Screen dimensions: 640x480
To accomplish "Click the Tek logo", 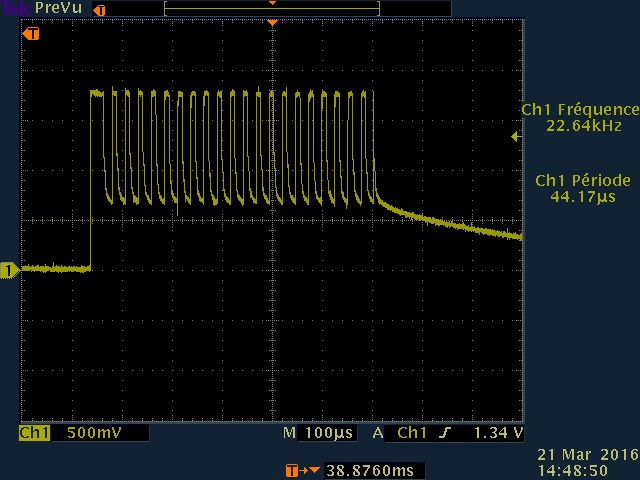I will pos(16,8).
